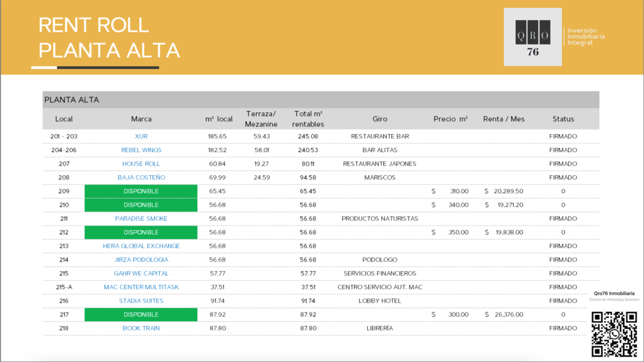Click the QRO 76 logo
The image size is (644, 362).
point(532,37)
